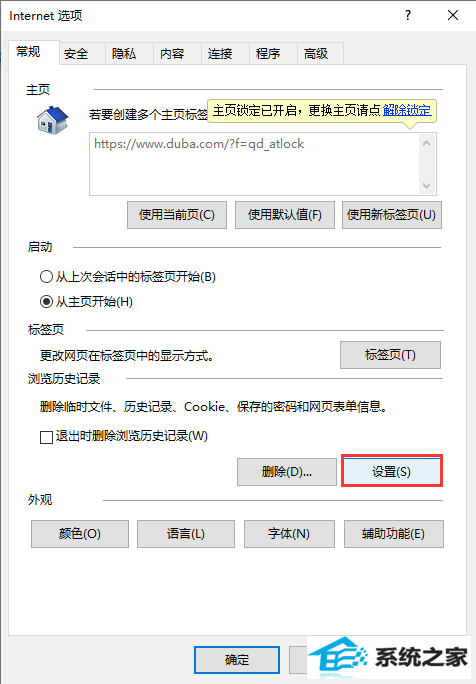Open the 标签页 settings button
The height and width of the screenshot is (684, 476).
pyautogui.click(x=390, y=355)
